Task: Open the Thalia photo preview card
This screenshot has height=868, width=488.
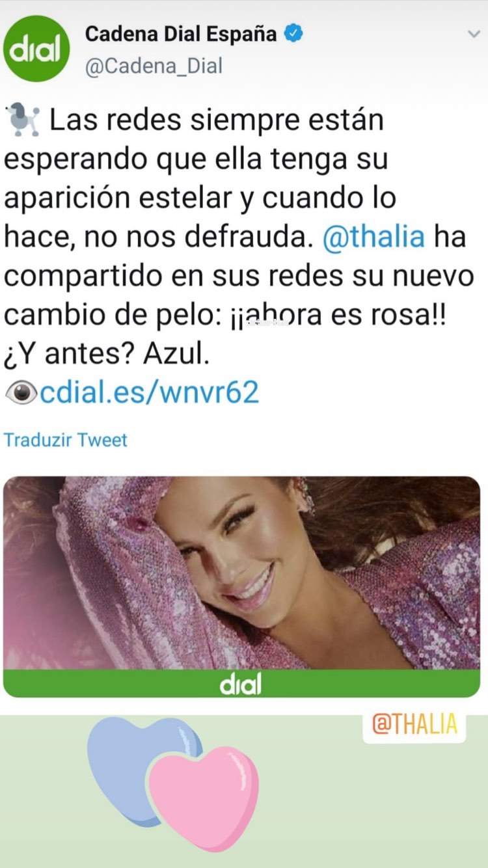Action: coord(242,586)
